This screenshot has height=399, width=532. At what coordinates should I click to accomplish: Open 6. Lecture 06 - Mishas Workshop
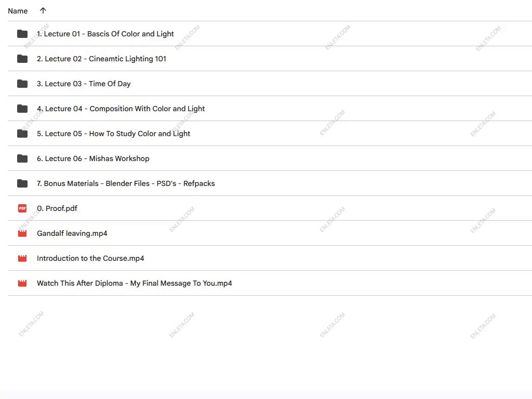[x=93, y=158]
